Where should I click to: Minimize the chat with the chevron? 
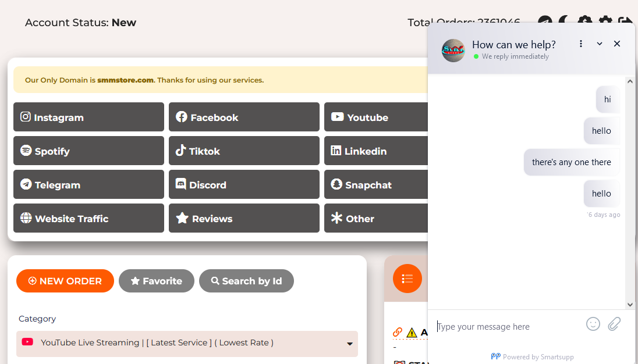pyautogui.click(x=600, y=44)
